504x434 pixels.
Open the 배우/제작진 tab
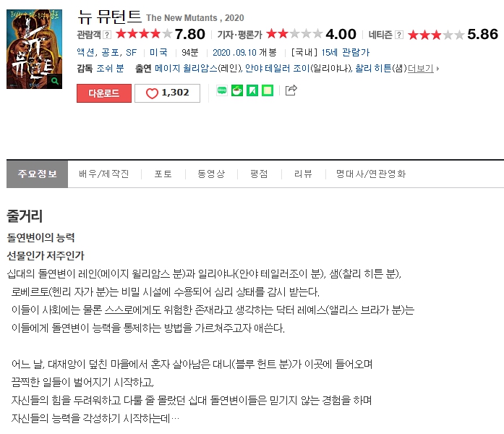coord(104,174)
